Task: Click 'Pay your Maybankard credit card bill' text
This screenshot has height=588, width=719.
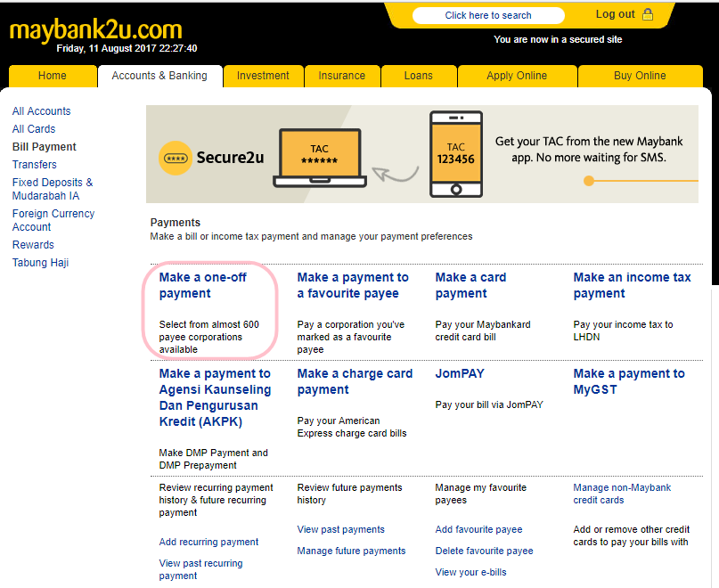Action: point(483,331)
